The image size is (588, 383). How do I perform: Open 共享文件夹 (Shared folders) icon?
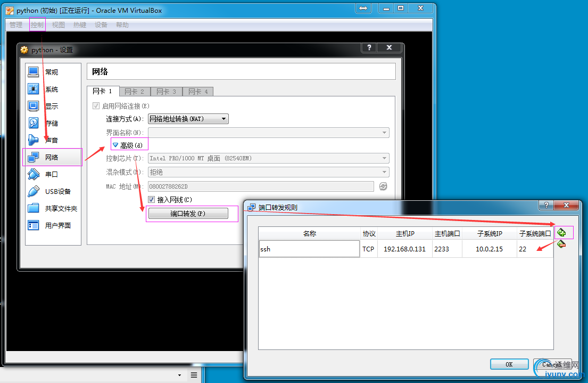tap(34, 208)
